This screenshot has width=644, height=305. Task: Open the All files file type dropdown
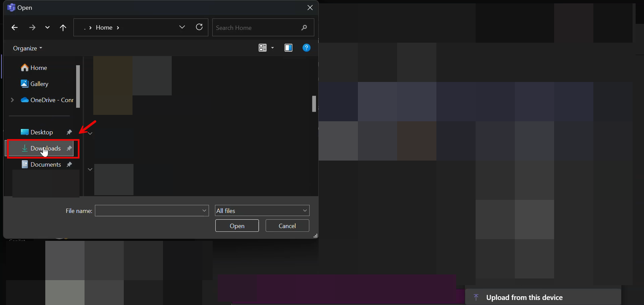coord(305,210)
